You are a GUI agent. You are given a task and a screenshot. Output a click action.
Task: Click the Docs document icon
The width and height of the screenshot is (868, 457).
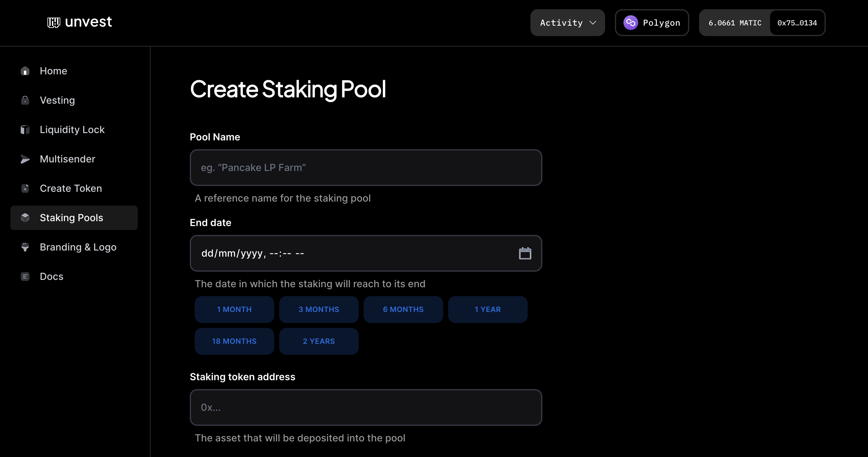click(x=25, y=277)
